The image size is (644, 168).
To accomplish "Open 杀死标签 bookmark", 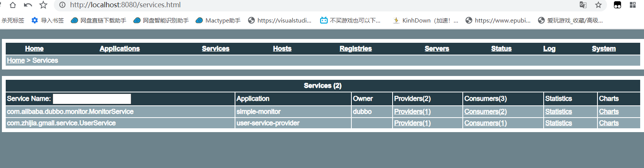I will click(13, 20).
